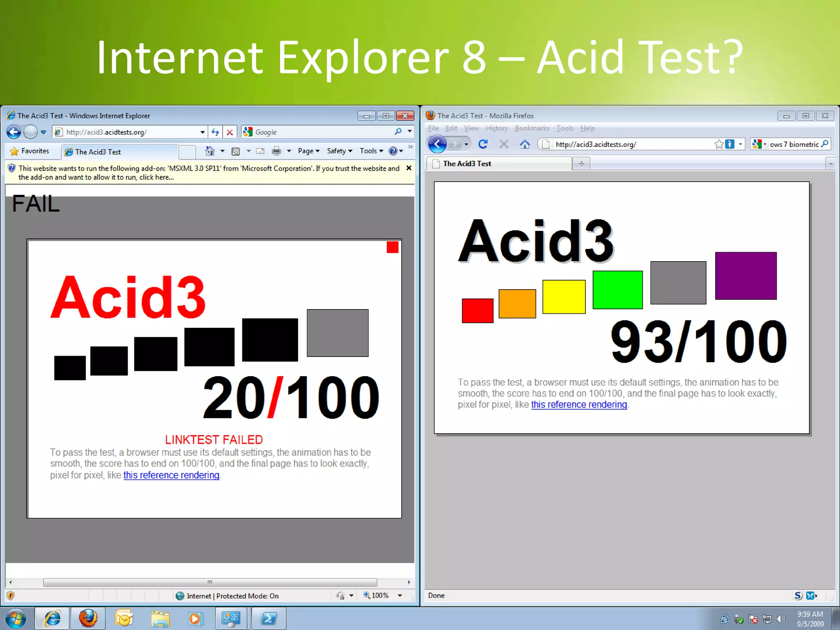Screen dimensions: 840x630
Task: Click IE Home toolbar icon
Action: pyautogui.click(x=210, y=151)
